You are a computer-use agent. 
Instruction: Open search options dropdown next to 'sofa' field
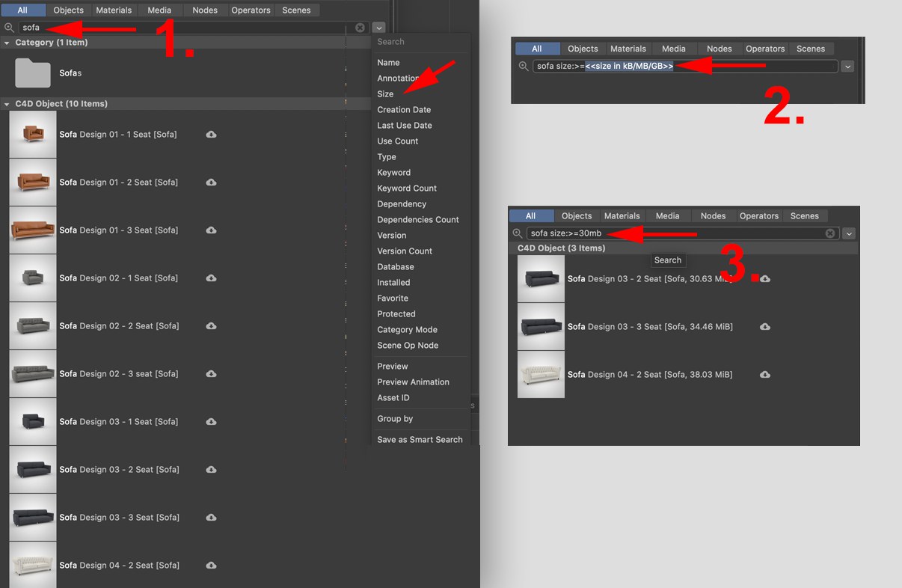coord(378,28)
